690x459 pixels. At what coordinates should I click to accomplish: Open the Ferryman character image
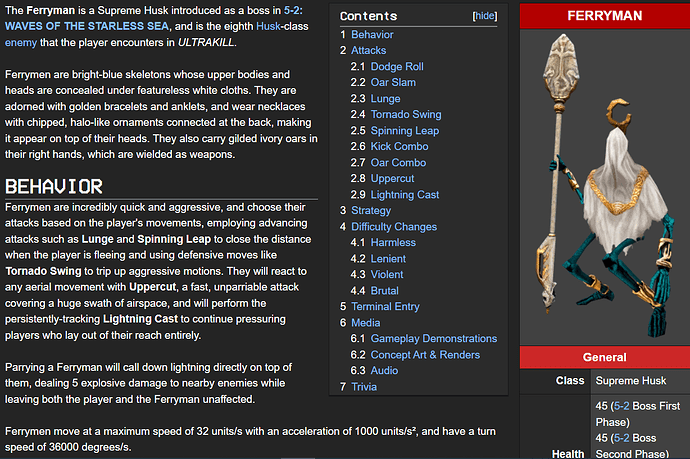pyautogui.click(x=605, y=187)
